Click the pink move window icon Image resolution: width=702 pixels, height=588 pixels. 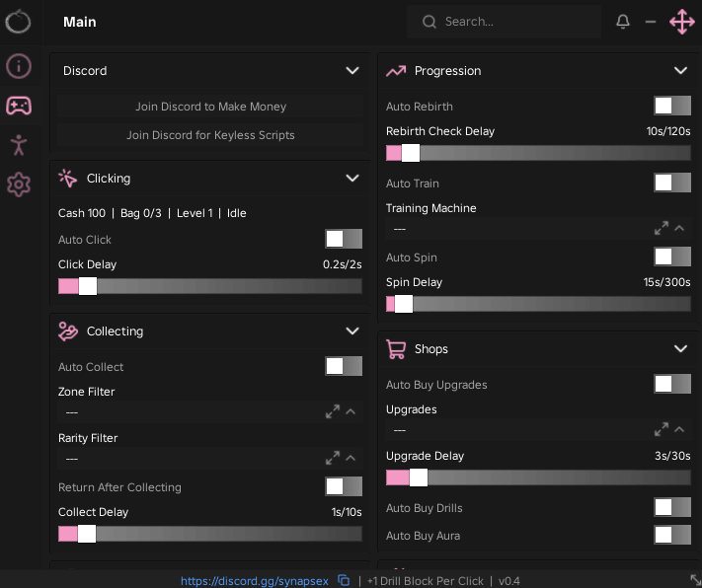tap(682, 22)
